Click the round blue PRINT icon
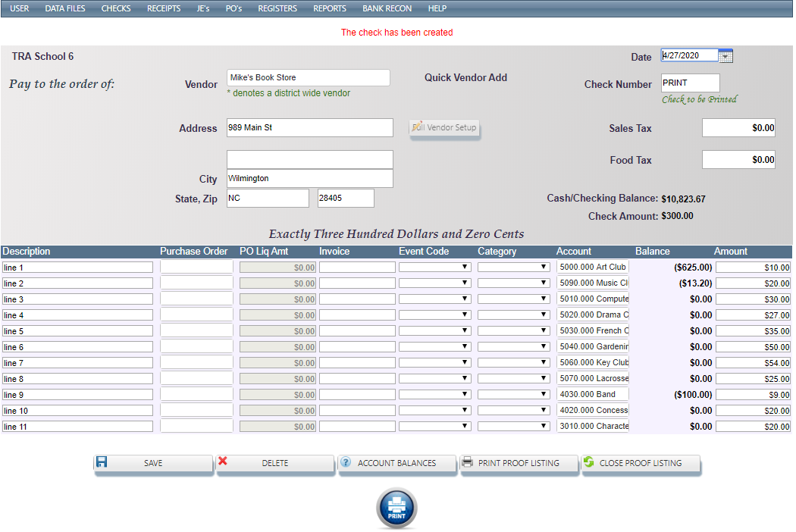Screen dimensions: 796x532 396,508
